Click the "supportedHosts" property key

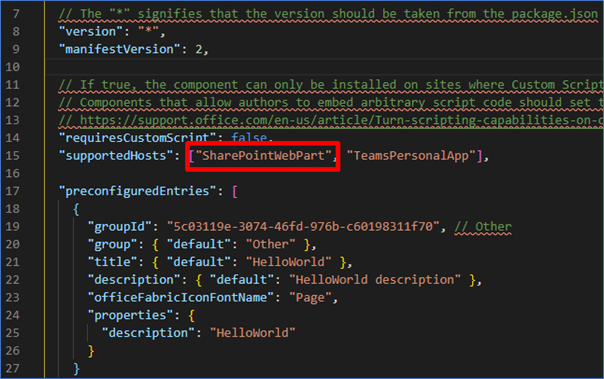coord(116,156)
